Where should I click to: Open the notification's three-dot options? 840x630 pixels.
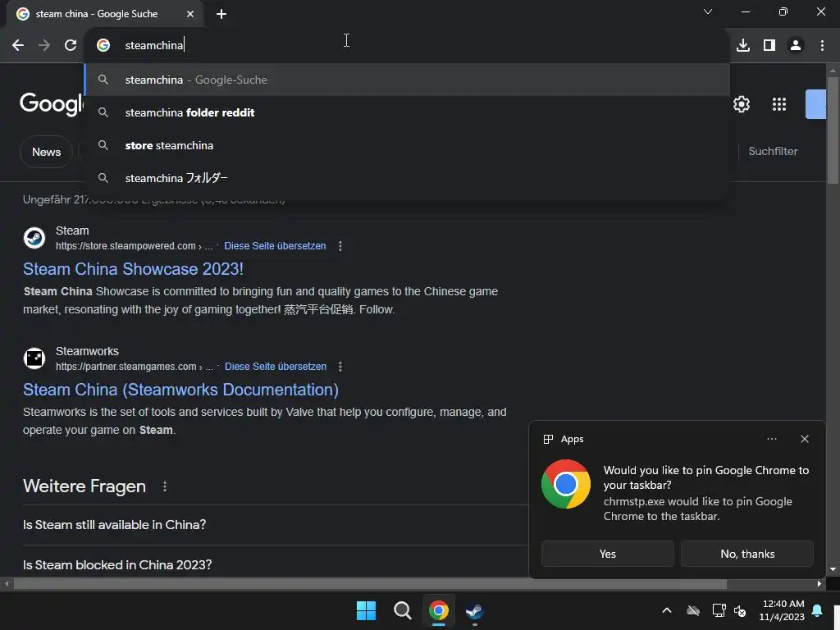tap(771, 439)
